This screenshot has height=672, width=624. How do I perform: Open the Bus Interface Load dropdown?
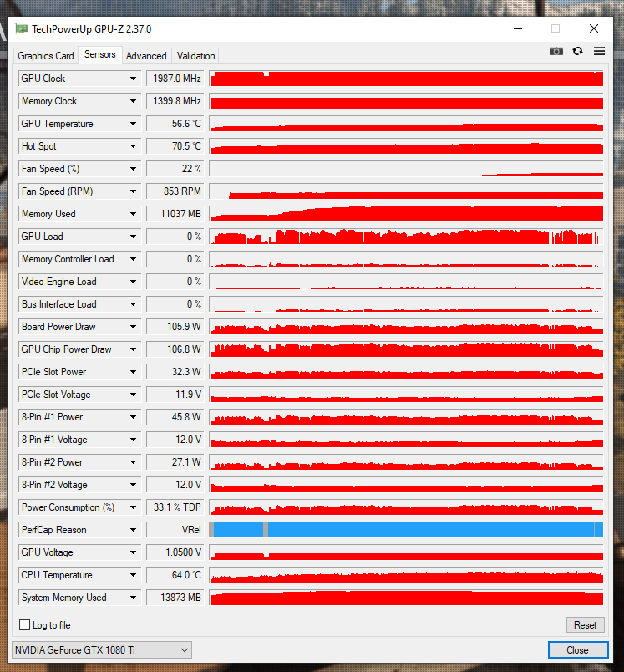pyautogui.click(x=133, y=304)
